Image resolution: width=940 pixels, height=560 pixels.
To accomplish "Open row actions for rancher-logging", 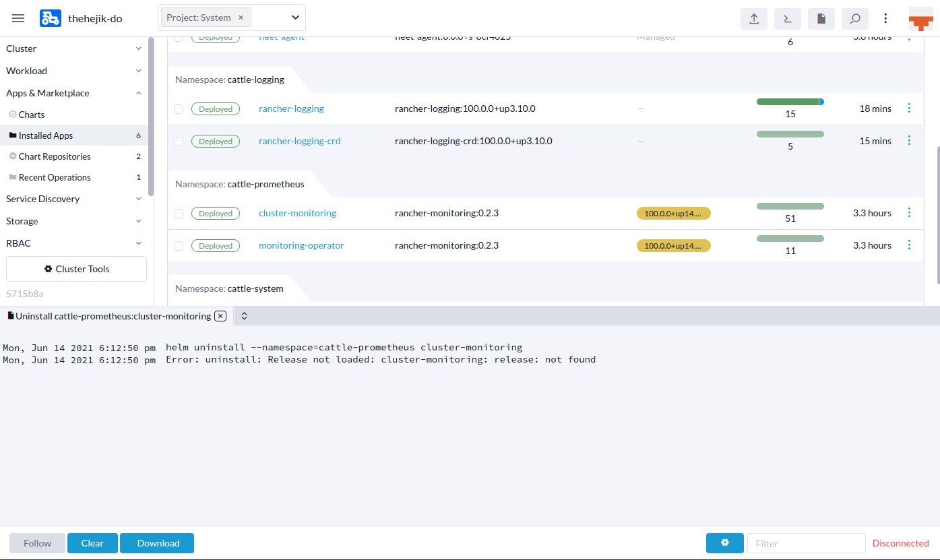I will pos(909,108).
